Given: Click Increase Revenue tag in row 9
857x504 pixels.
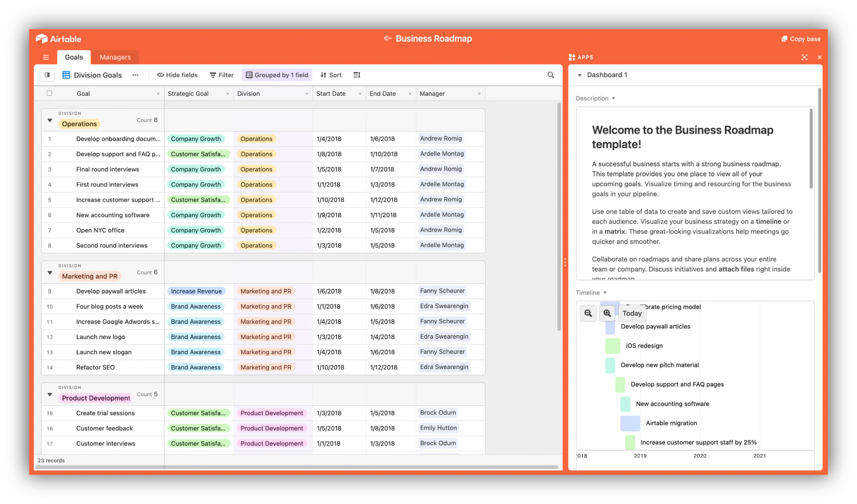Looking at the screenshot, I should (196, 291).
